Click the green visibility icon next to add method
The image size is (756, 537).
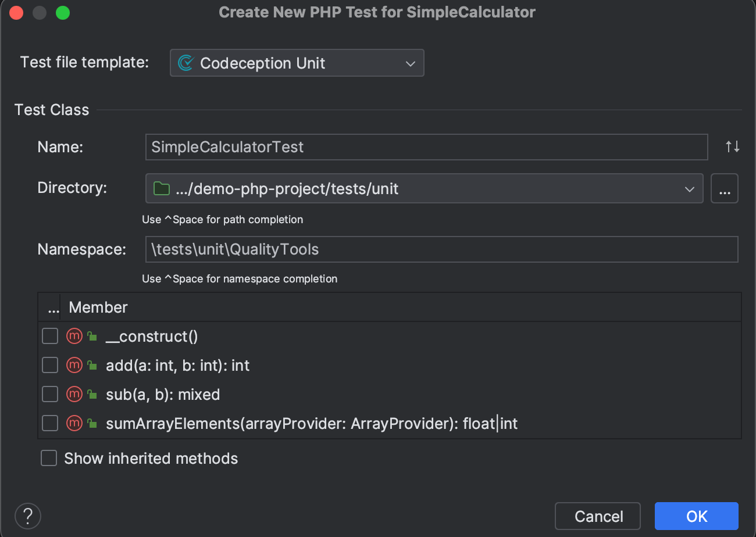91,365
